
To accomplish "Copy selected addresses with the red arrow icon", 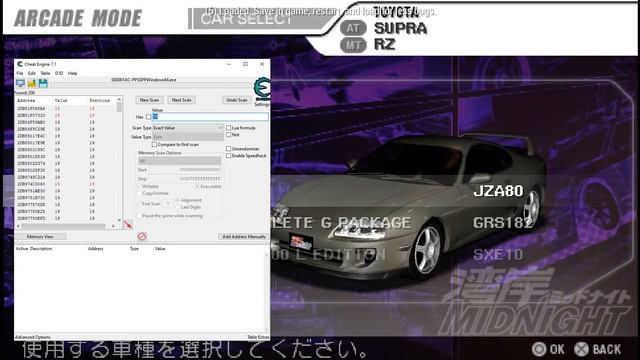I will click(128, 225).
